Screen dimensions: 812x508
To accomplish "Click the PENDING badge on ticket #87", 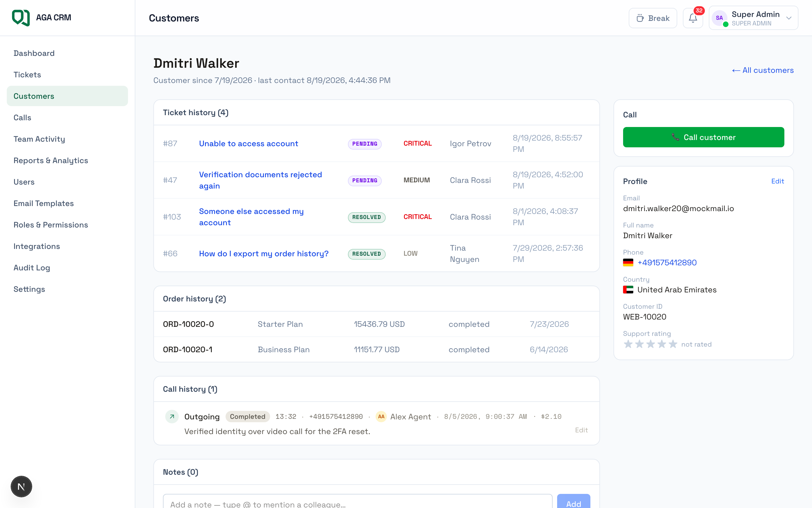I will pyautogui.click(x=365, y=144).
